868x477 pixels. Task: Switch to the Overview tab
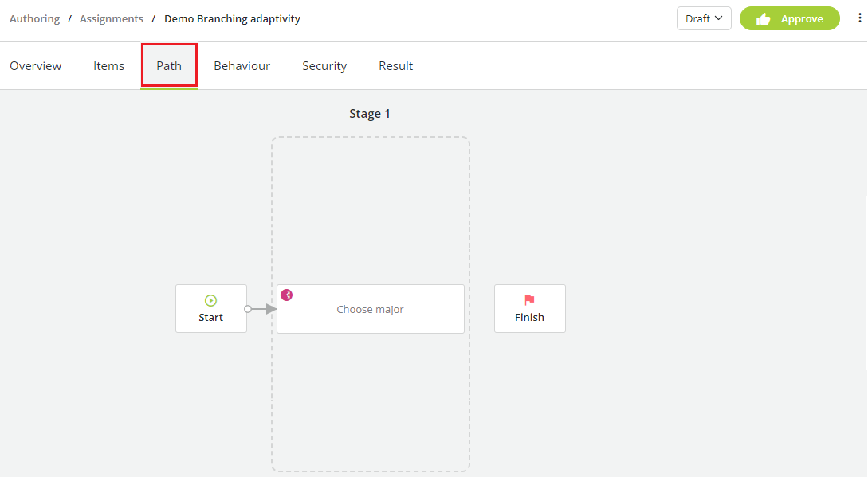[35, 65]
